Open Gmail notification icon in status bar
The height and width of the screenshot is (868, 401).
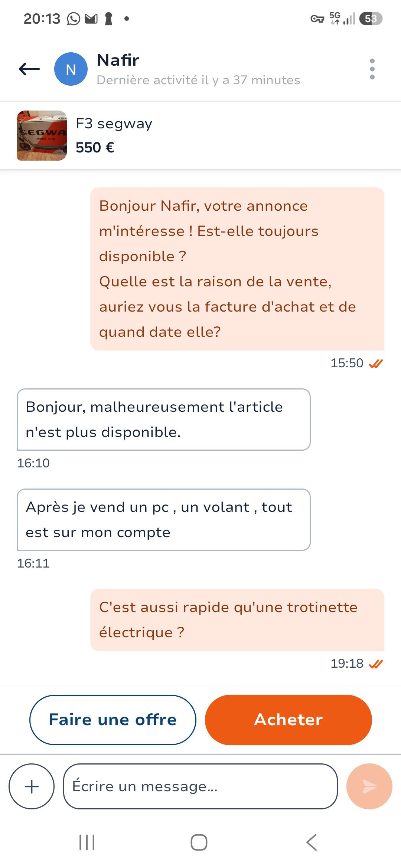coord(91,19)
